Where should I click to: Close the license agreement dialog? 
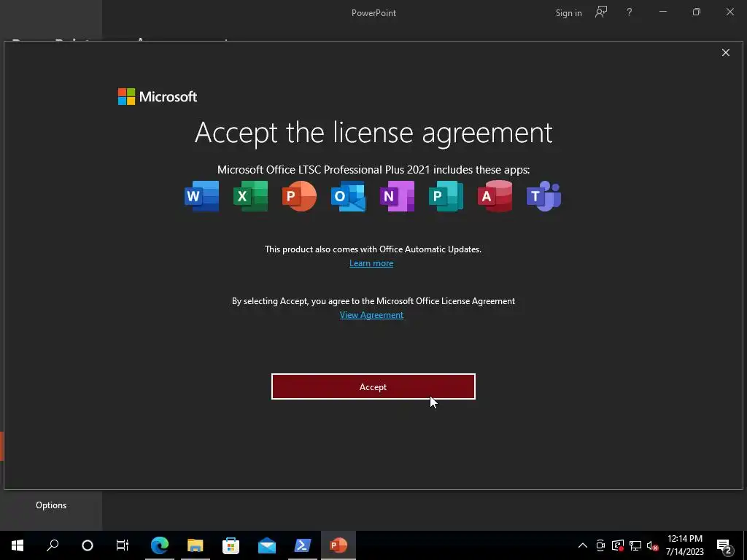726,52
